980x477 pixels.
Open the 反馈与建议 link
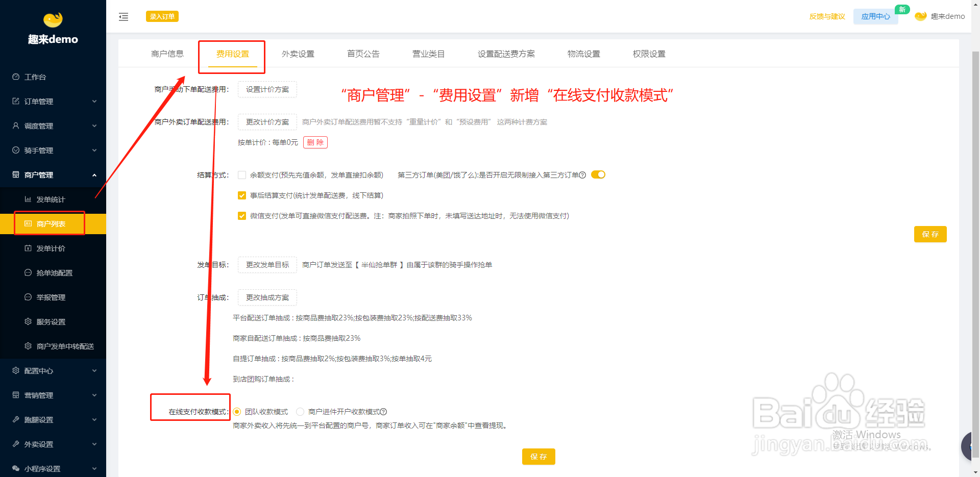[826, 16]
